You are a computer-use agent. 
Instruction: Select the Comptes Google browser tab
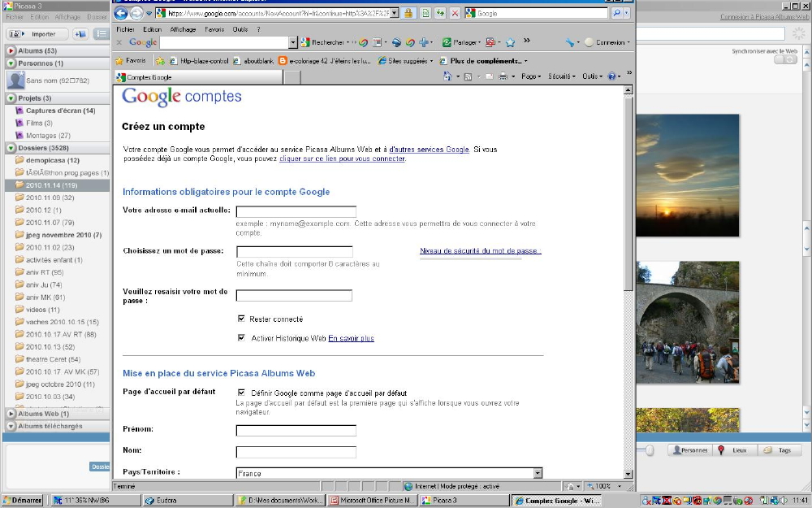tap(199, 77)
